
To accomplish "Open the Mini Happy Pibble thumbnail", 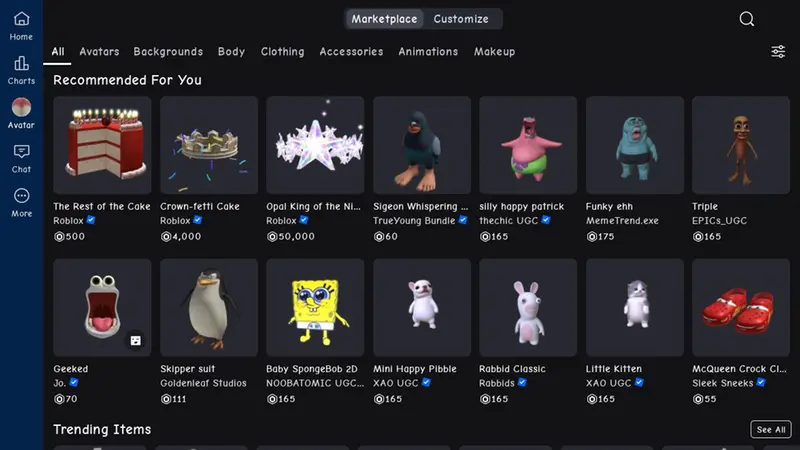I will point(421,307).
